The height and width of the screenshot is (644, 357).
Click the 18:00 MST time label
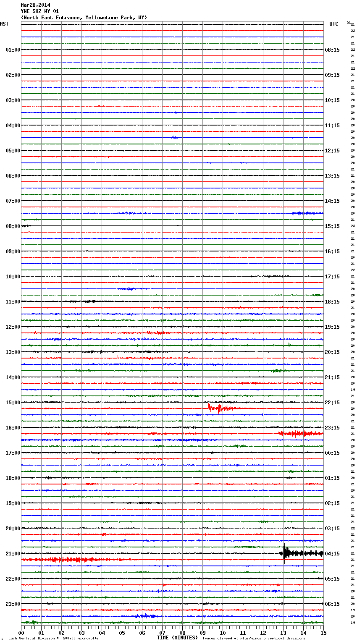pos(13,478)
